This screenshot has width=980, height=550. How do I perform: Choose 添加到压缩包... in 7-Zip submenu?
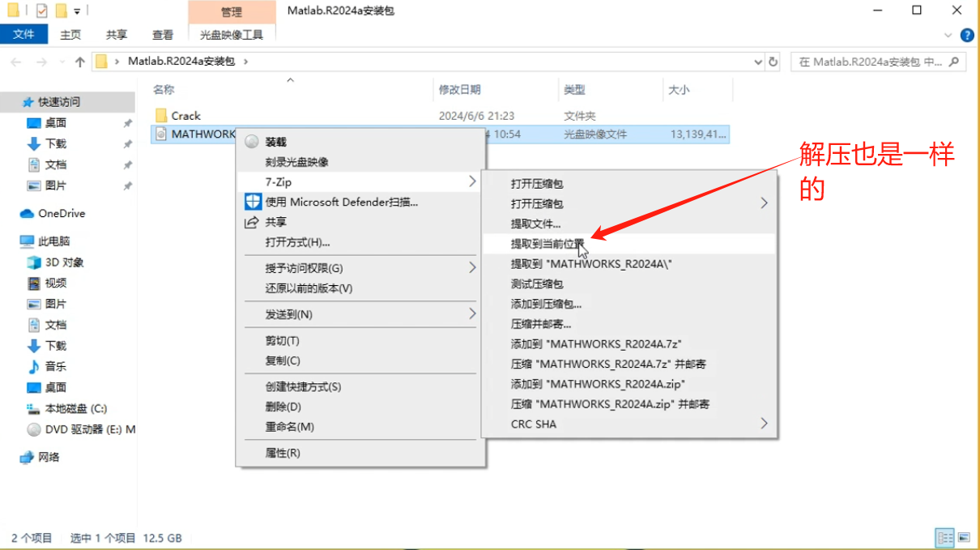tap(629, 304)
